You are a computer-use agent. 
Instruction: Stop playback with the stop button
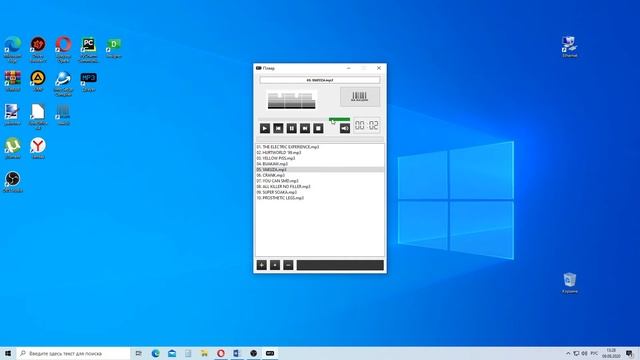318,128
